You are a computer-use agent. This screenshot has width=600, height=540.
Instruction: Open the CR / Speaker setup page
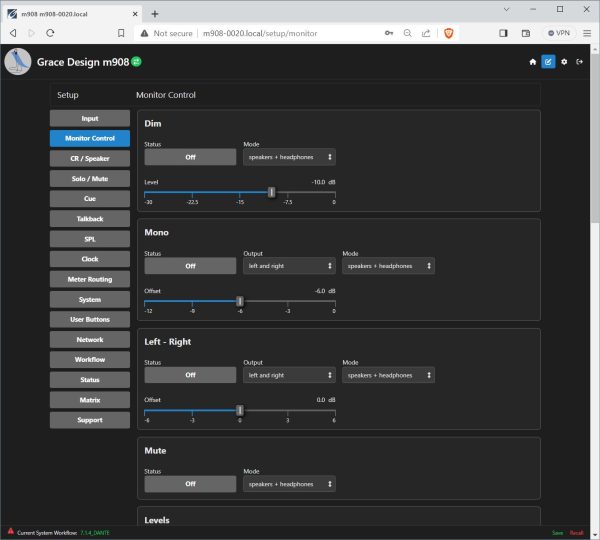tap(90, 159)
